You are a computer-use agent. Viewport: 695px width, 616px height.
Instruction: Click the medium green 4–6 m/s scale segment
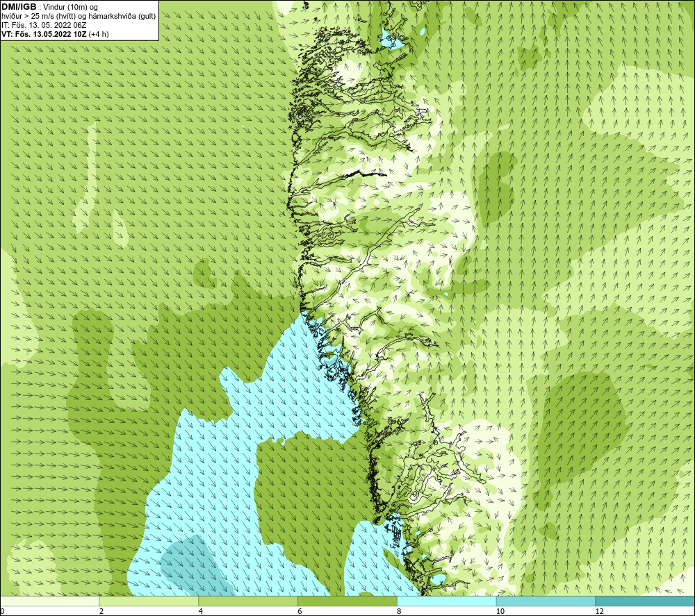click(x=248, y=601)
